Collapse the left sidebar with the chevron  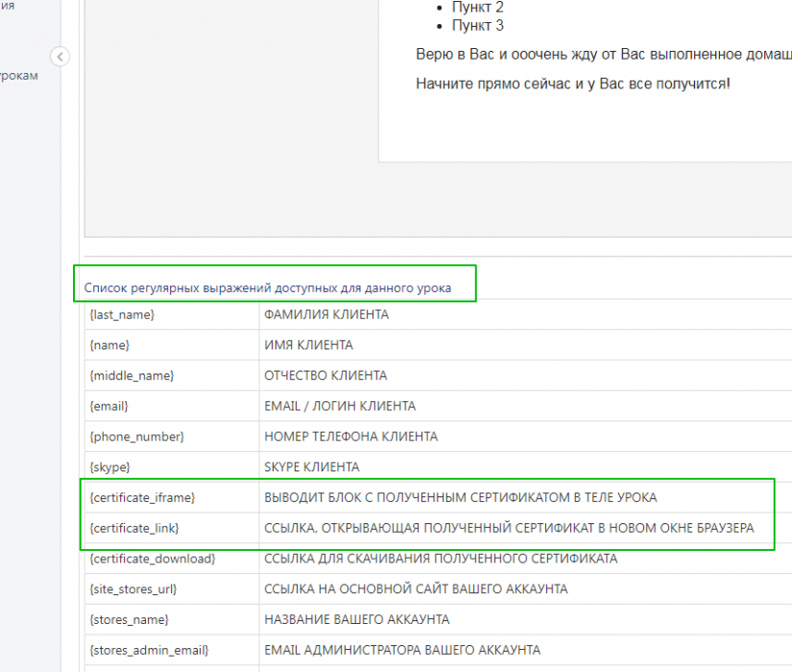pos(60,57)
